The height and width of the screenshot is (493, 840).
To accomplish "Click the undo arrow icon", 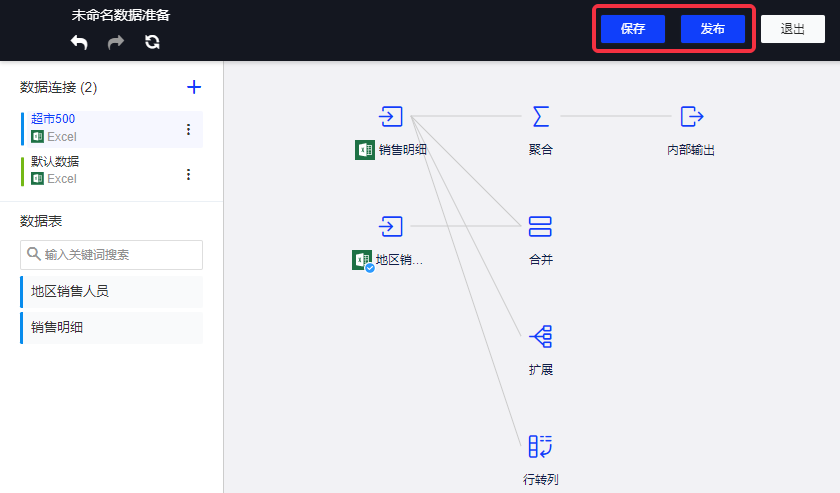I will coord(79,42).
